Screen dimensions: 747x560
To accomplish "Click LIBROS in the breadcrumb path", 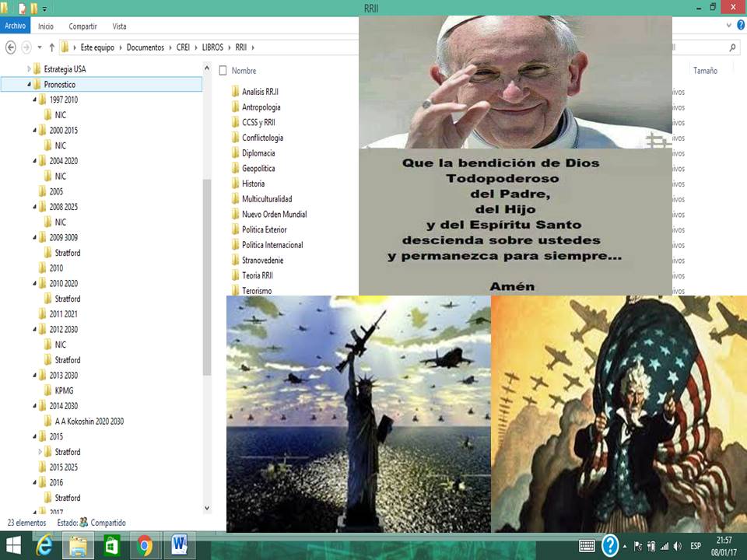I will coord(212,47).
